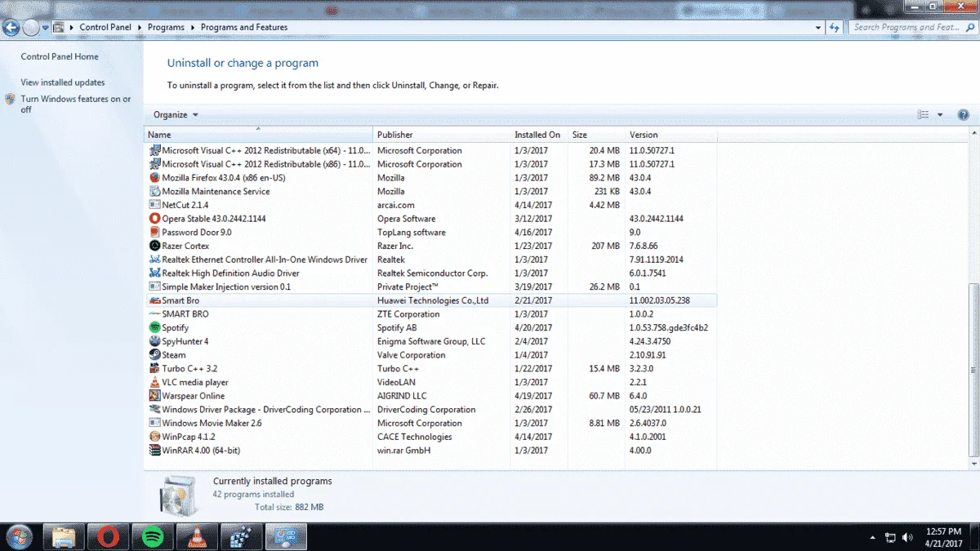The image size is (980, 551).
Task: Click the Razer Cortex program icon
Action: pos(155,246)
